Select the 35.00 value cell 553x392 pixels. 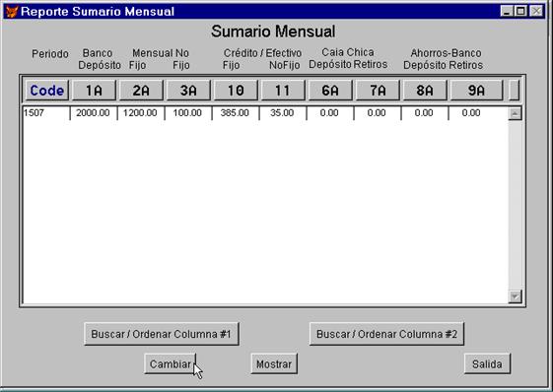(283, 113)
